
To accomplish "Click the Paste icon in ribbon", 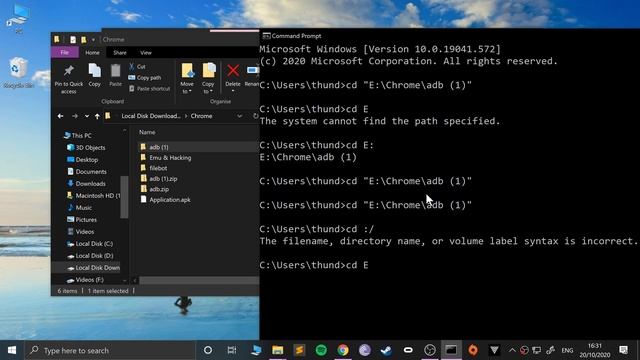I will click(116, 71).
